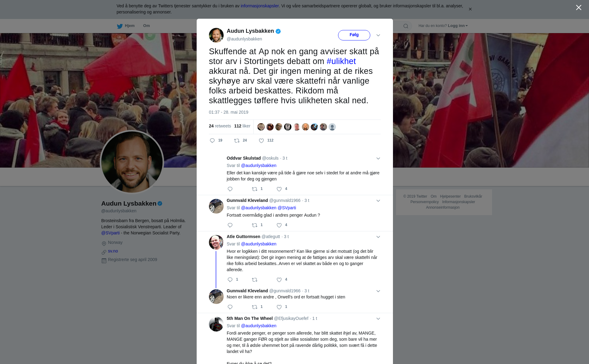Follow Audun Lysbakken with the Følg button
The image size is (589, 364).
point(354,35)
